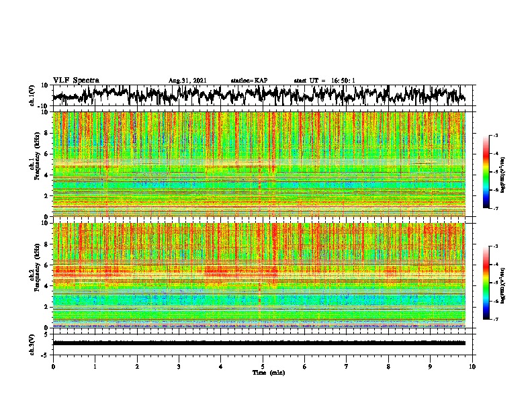This screenshot has width=532, height=411.
Task: Click tick label '5' on the time axis
Action: pyautogui.click(x=263, y=367)
